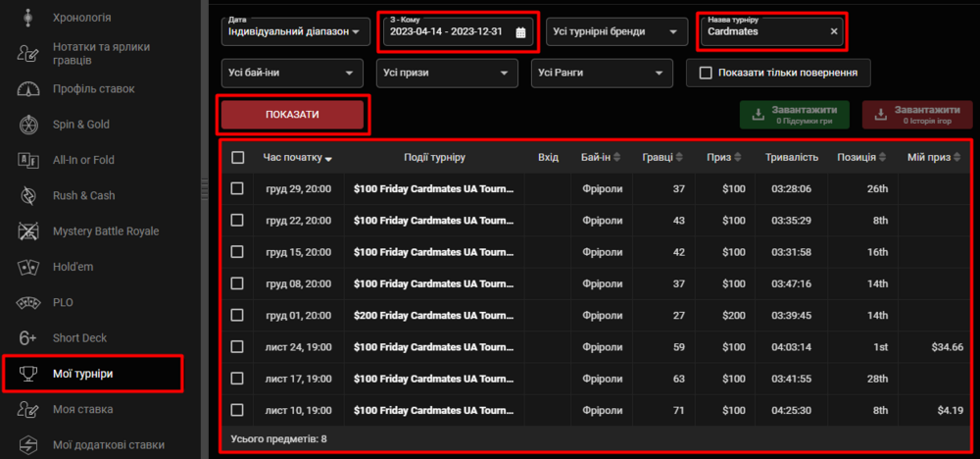
Task: Click Усього предметів: 8 footer text
Action: (x=278, y=438)
